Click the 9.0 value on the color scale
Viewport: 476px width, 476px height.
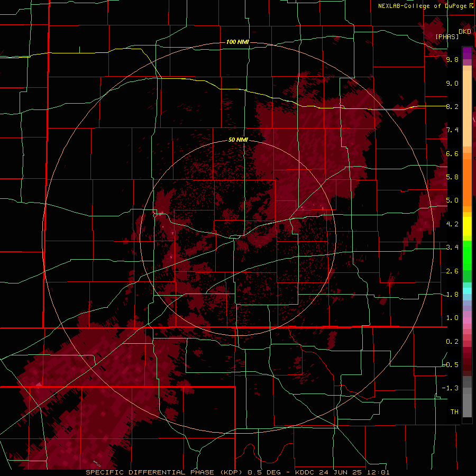[452, 83]
